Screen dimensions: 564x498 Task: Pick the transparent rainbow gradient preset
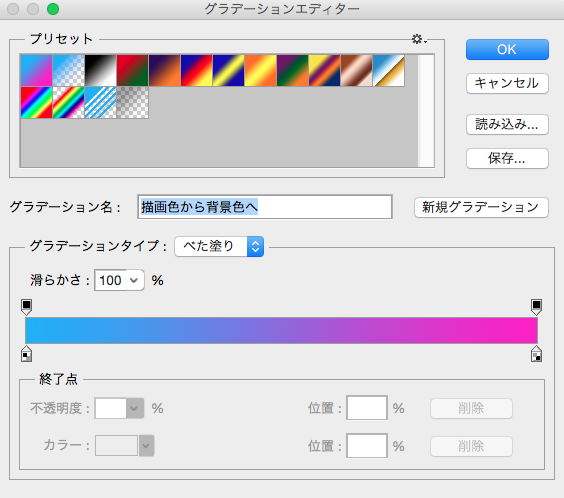click(68, 102)
